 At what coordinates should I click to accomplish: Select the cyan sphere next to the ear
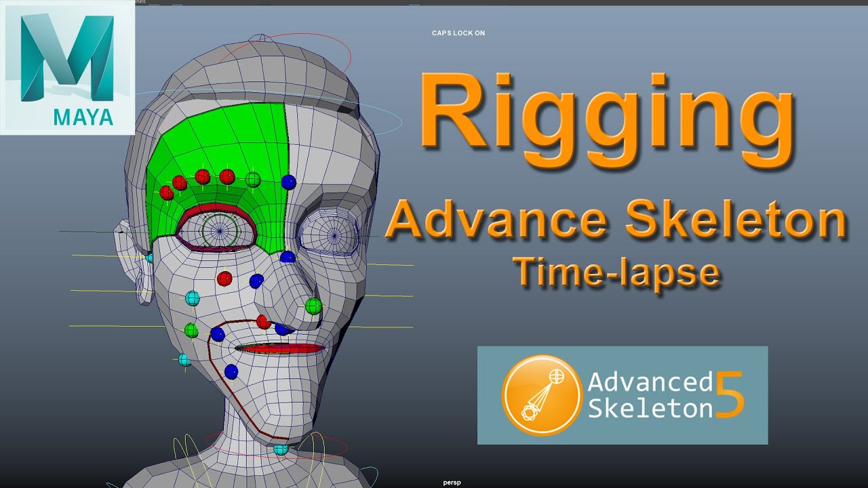[x=150, y=258]
